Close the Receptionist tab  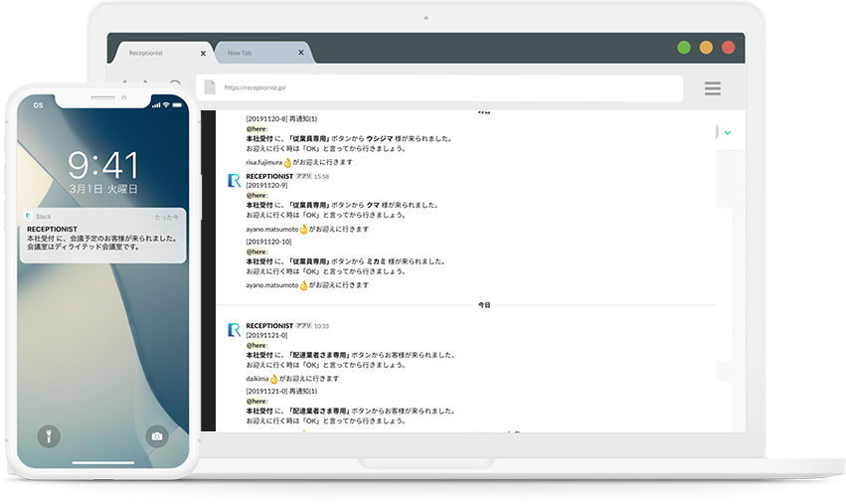[204, 53]
